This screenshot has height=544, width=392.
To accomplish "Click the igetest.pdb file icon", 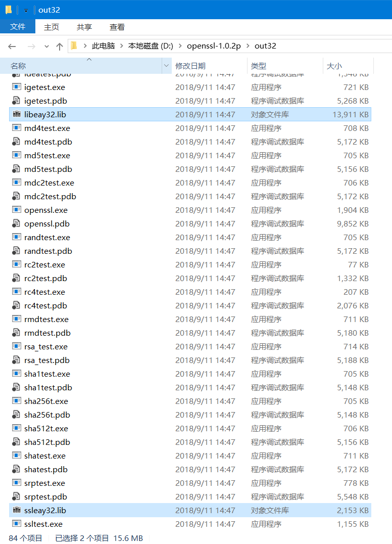I will 16,101.
